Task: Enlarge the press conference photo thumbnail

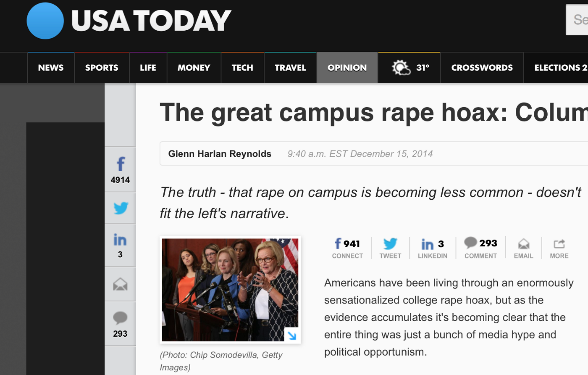Action: pos(230,290)
